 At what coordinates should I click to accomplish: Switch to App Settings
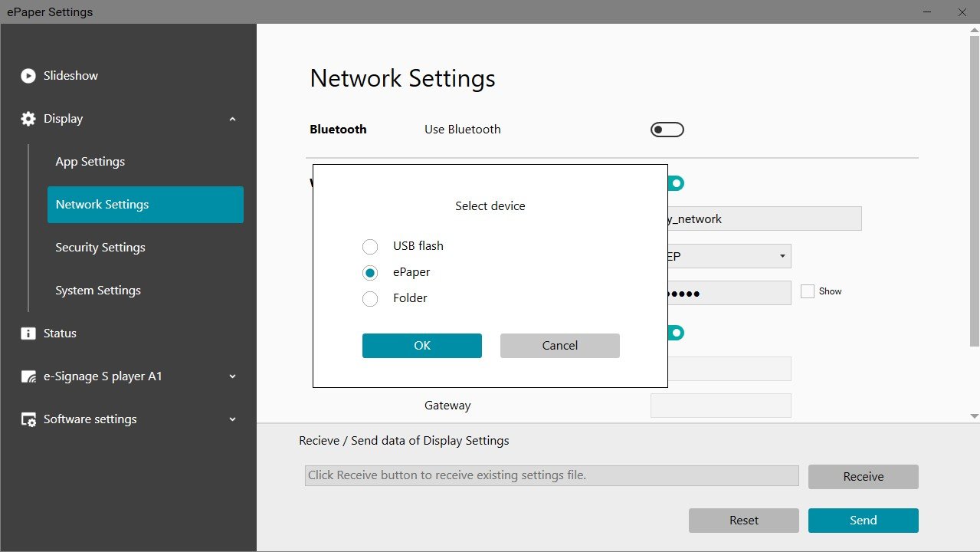(x=90, y=161)
